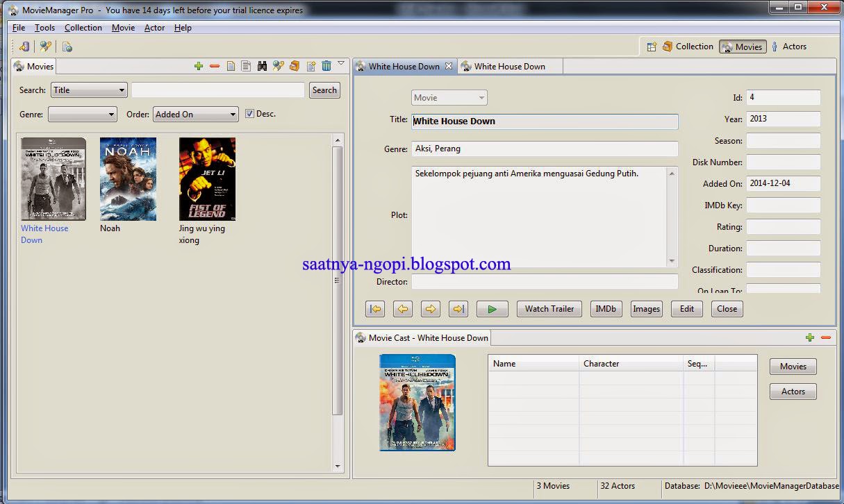The image size is (844, 504).
Task: Click the Name column header in cast table
Action: coord(533,363)
